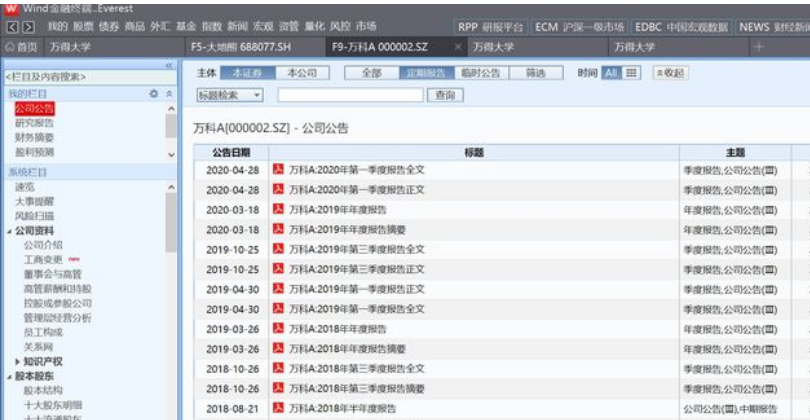Click the title search text field
This screenshot has width=810, height=420.
[351, 95]
